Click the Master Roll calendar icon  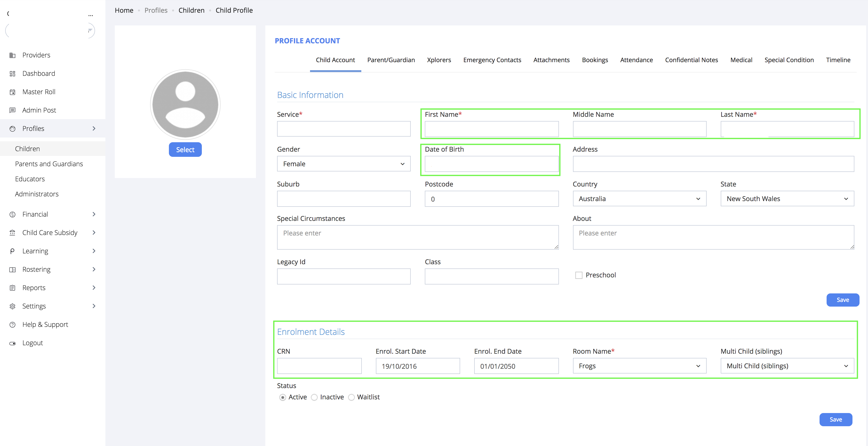(x=12, y=92)
